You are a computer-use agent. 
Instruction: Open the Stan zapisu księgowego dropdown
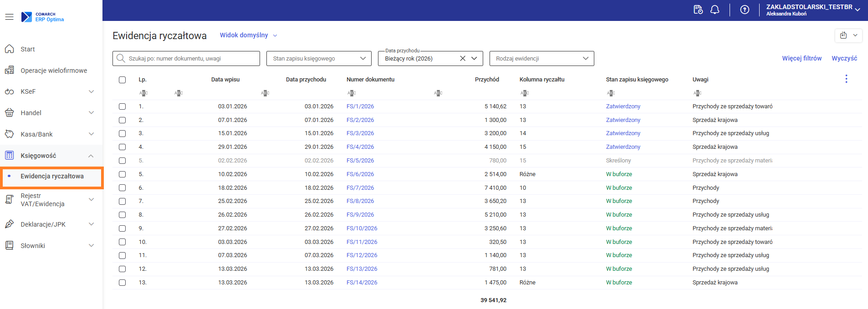pos(319,58)
